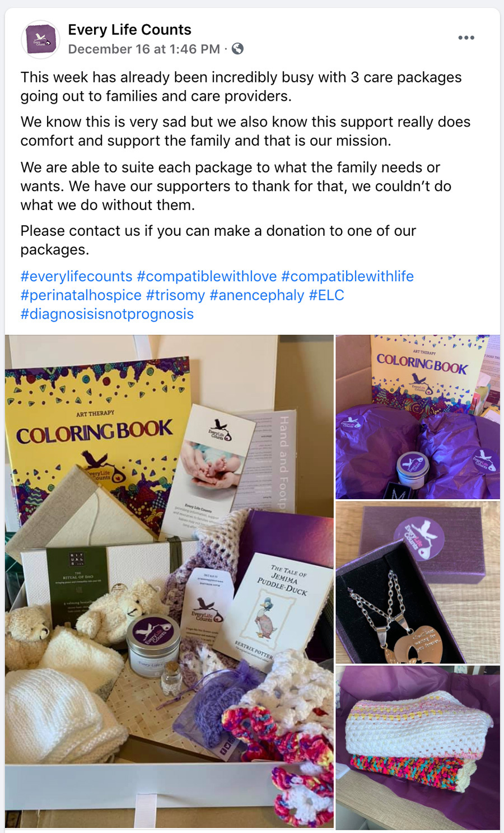Open the #ELC hashtag
Image resolution: width=504 pixels, height=833 pixels.
[x=326, y=295]
